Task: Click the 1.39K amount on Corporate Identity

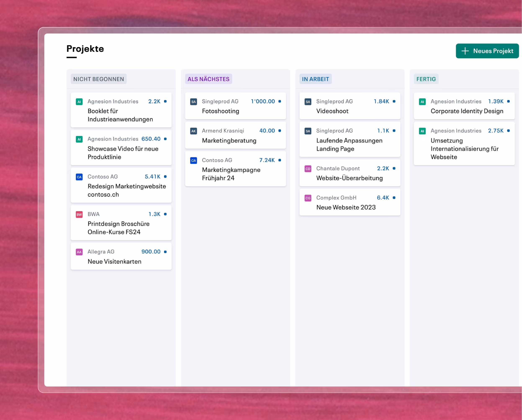Action: point(496,101)
